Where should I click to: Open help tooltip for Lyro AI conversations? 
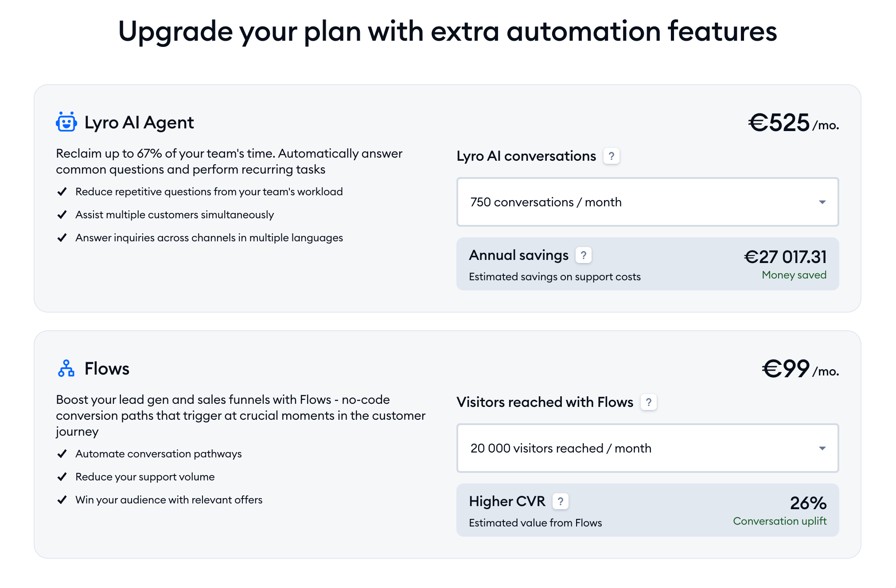point(611,156)
